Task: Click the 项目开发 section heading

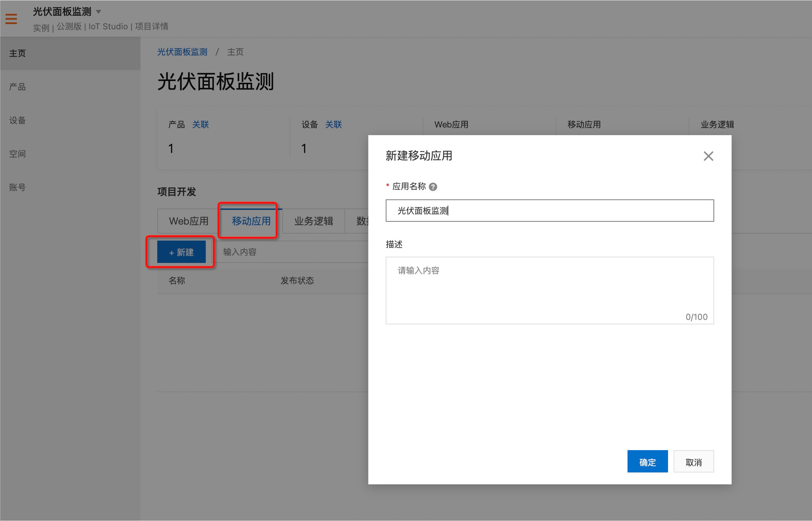Action: coord(176,192)
